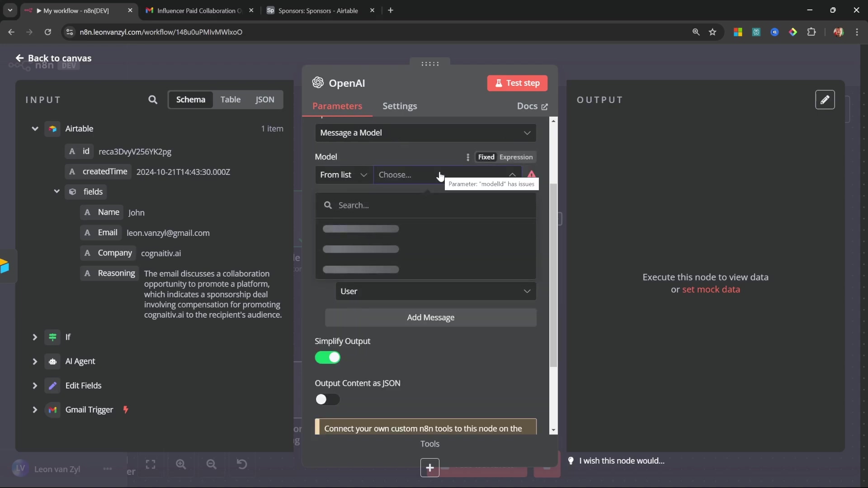Expand the If node in input
Screen dimensions: 868x488
tap(34, 337)
